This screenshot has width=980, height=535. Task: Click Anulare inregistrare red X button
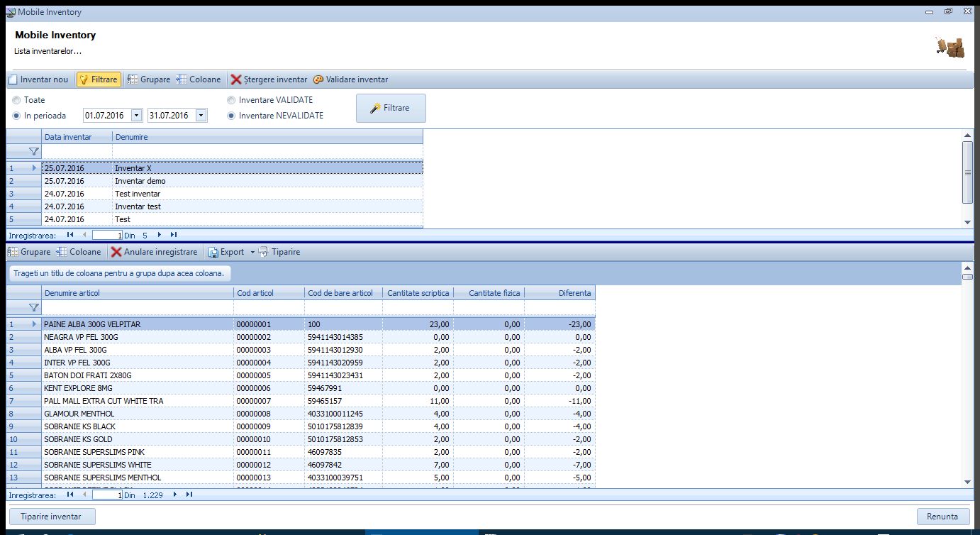pos(154,252)
